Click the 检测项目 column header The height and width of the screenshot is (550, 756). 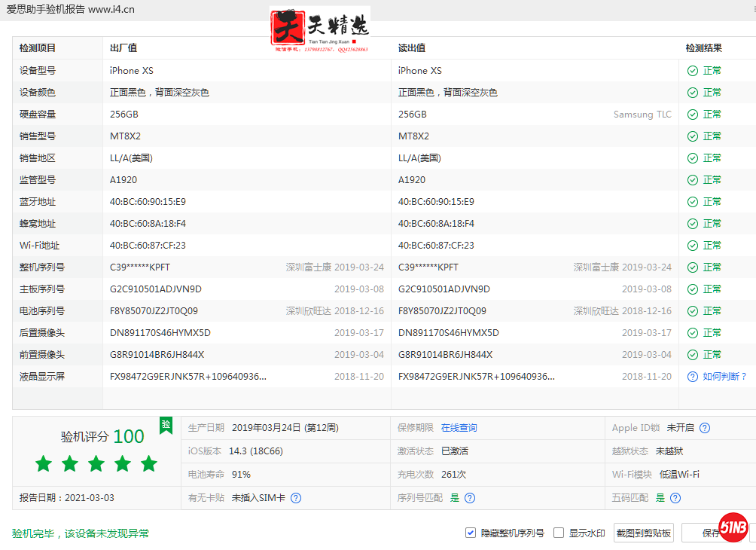coord(38,48)
